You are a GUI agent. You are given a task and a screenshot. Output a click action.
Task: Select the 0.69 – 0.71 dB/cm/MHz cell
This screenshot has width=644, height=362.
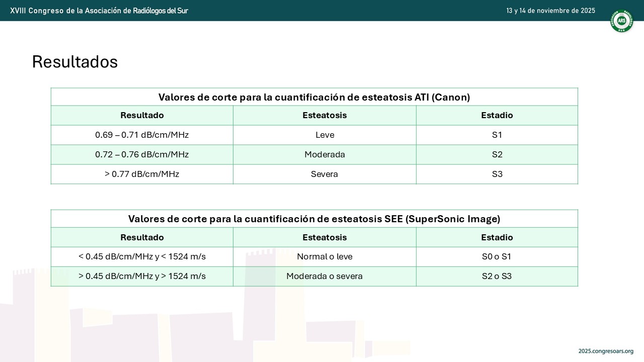[142, 135]
